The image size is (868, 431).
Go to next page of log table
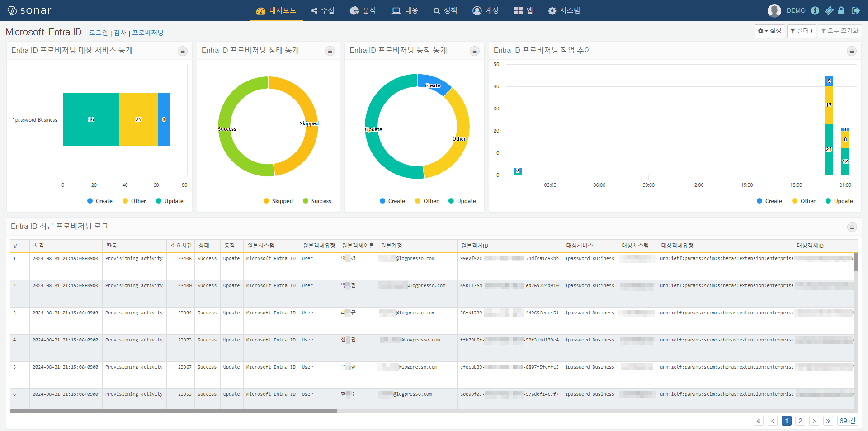pos(814,421)
